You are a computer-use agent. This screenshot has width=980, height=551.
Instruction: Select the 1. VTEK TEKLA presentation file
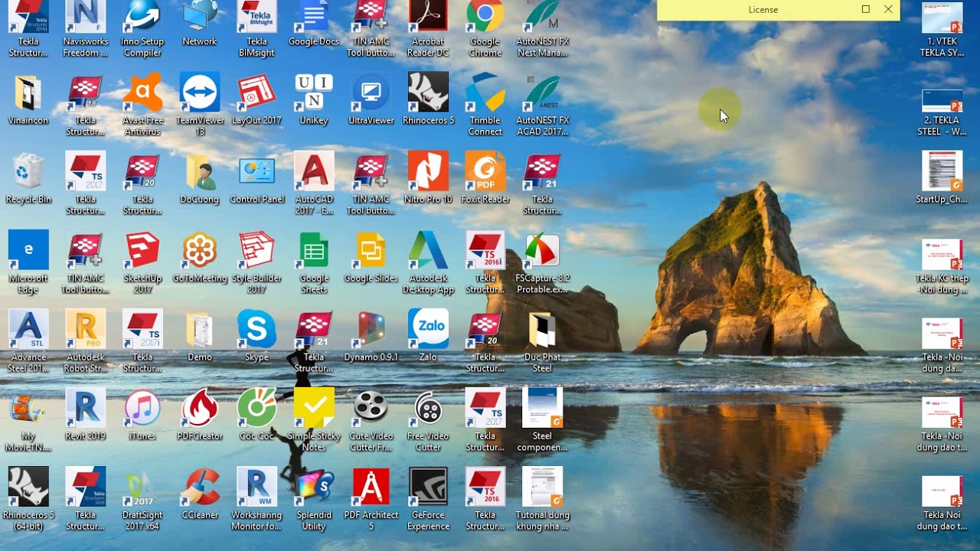point(942,29)
